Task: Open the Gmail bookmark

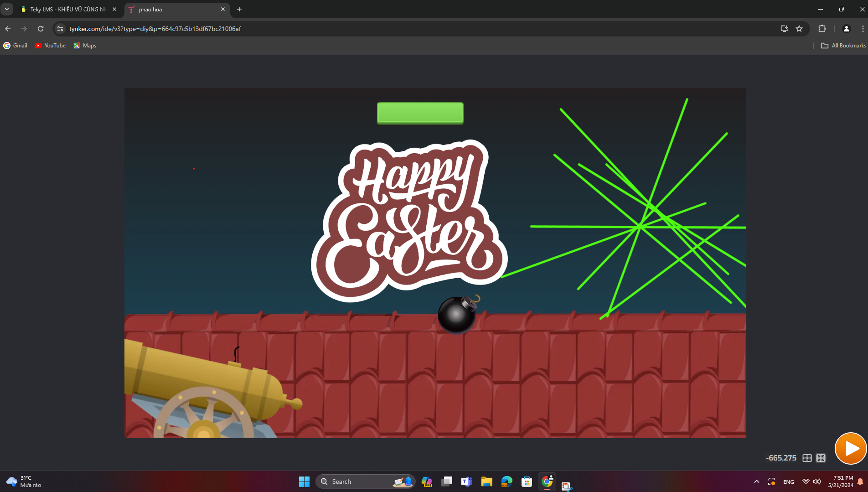Action: pos(15,46)
